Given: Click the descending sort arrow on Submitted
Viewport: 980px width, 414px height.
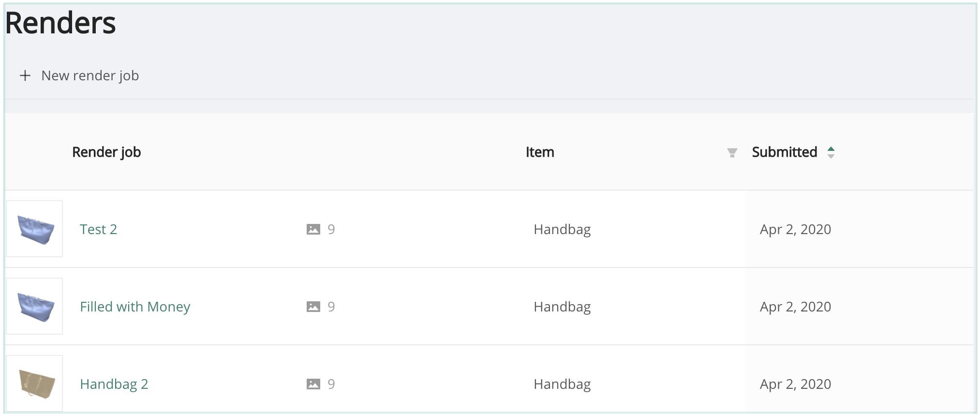Looking at the screenshot, I should click(x=831, y=156).
